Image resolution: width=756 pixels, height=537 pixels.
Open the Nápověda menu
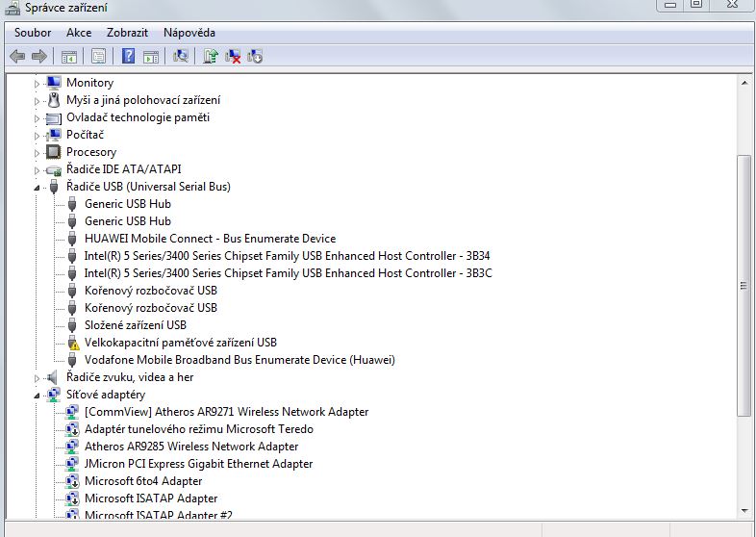(x=189, y=33)
